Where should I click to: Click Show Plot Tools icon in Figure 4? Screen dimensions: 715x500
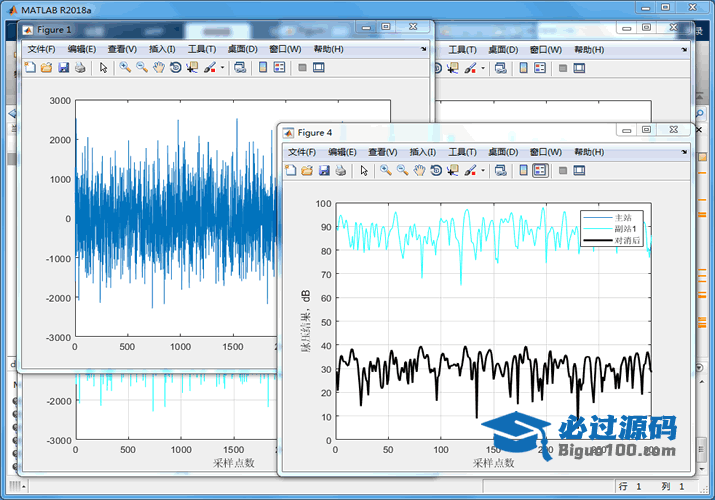click(x=580, y=171)
